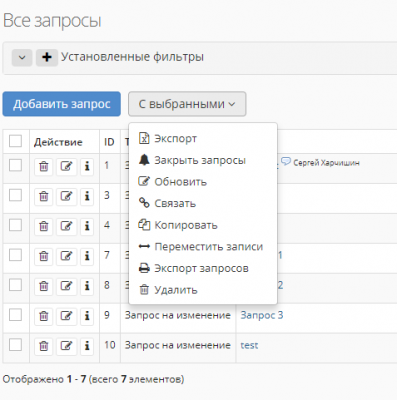This screenshot has height=400, width=397.
Task: Select Закрыть запросы menu entry
Action: (203, 160)
